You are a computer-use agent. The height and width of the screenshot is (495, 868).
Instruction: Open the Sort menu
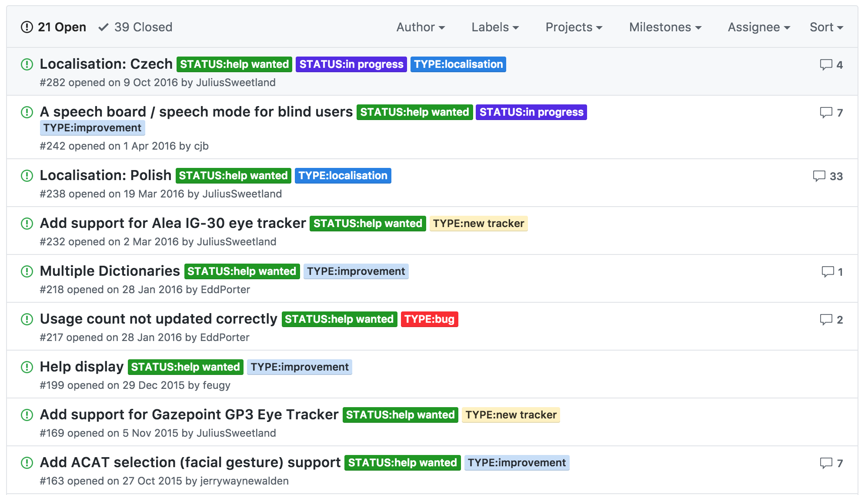826,27
